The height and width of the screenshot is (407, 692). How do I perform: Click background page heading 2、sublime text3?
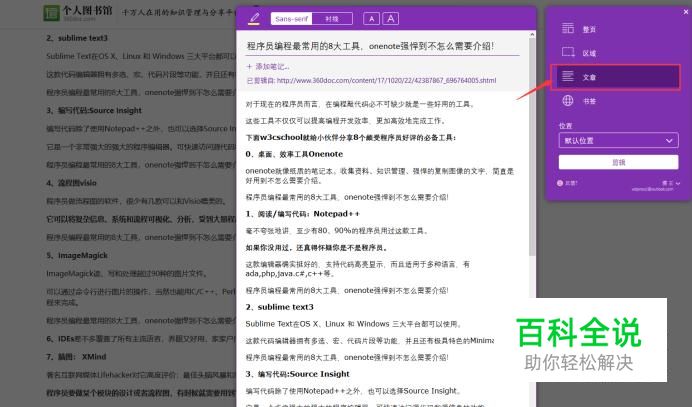[x=77, y=38]
